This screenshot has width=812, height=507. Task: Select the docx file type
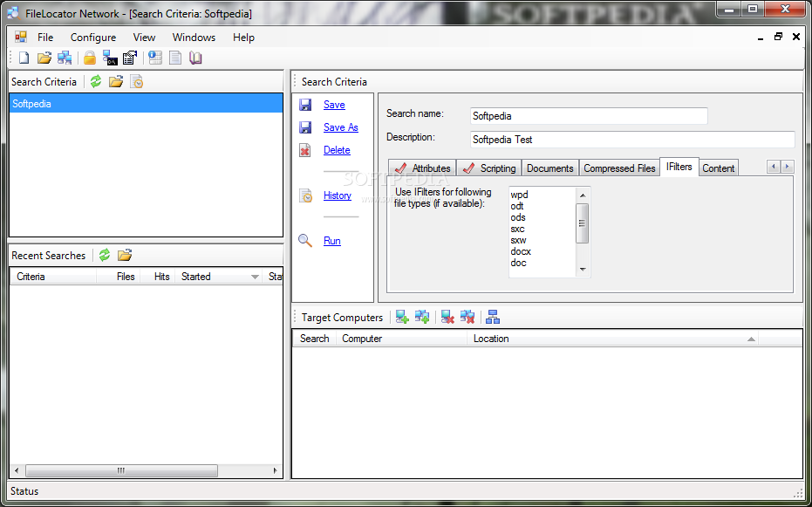point(521,251)
